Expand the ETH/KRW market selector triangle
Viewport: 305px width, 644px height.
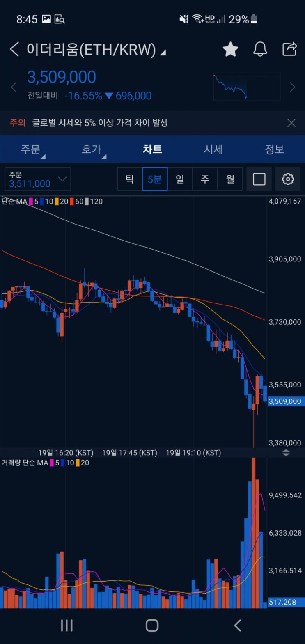163,53
